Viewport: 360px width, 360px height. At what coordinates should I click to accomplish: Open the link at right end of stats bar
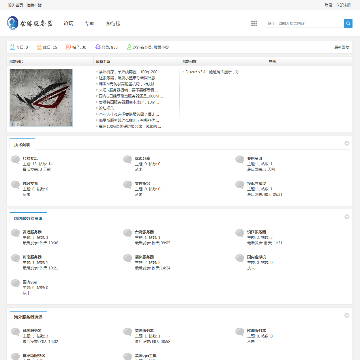pyautogui.click(x=342, y=47)
